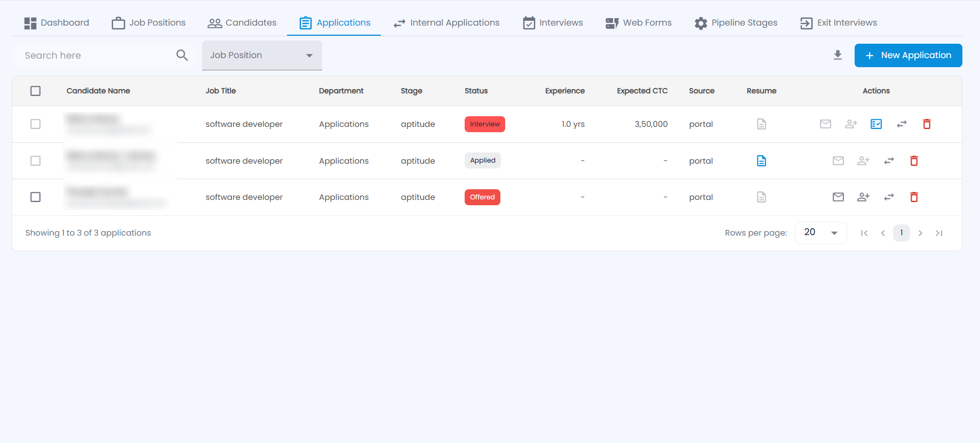The height and width of the screenshot is (443, 980).
Task: Switch to the Dashboard tab
Action: [x=57, y=23]
